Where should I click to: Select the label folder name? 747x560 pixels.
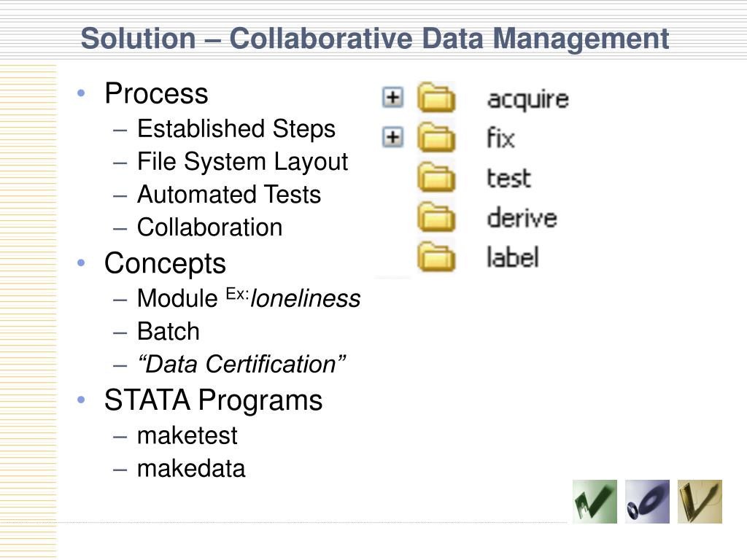[512, 257]
